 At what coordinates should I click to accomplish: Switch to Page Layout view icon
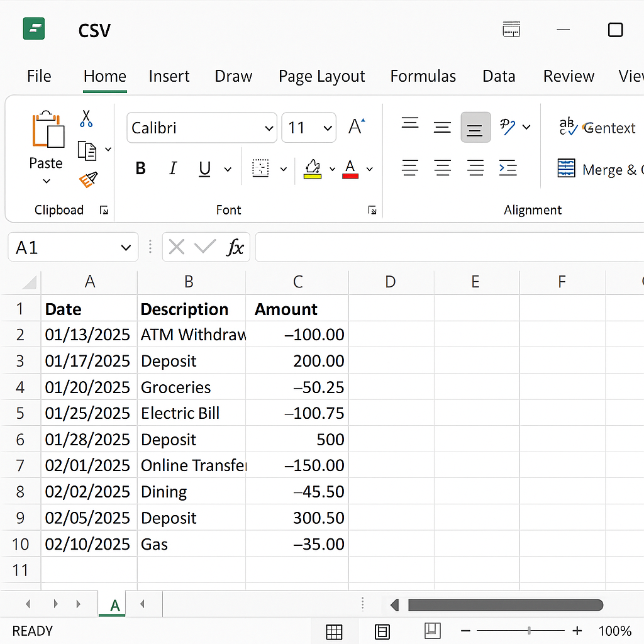coord(382,631)
